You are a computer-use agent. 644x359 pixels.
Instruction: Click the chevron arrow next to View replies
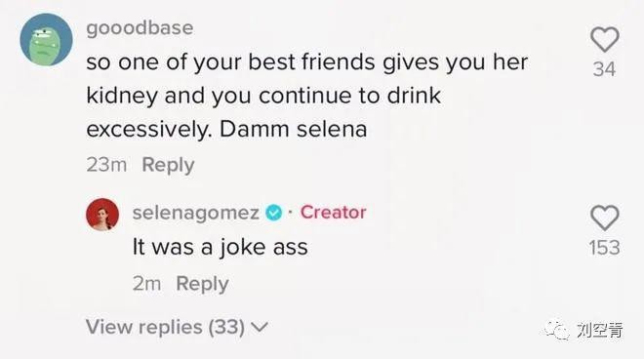260,328
